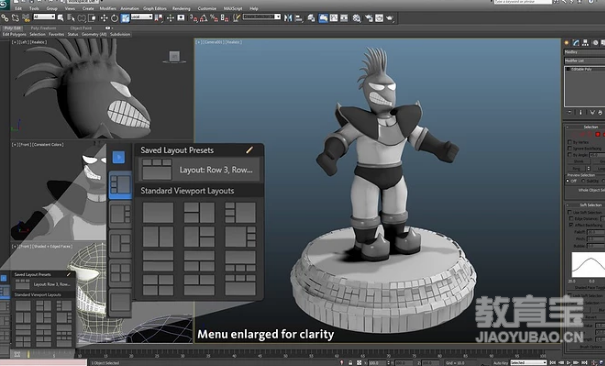Viewport: 605px width, 366px height.
Task: Open the Align tool
Action: [x=299, y=18]
